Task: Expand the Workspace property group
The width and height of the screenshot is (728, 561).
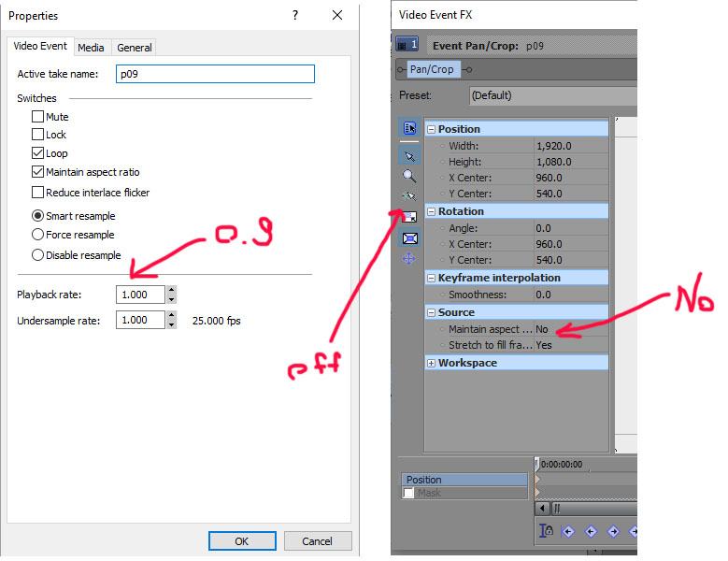Action: click(432, 363)
